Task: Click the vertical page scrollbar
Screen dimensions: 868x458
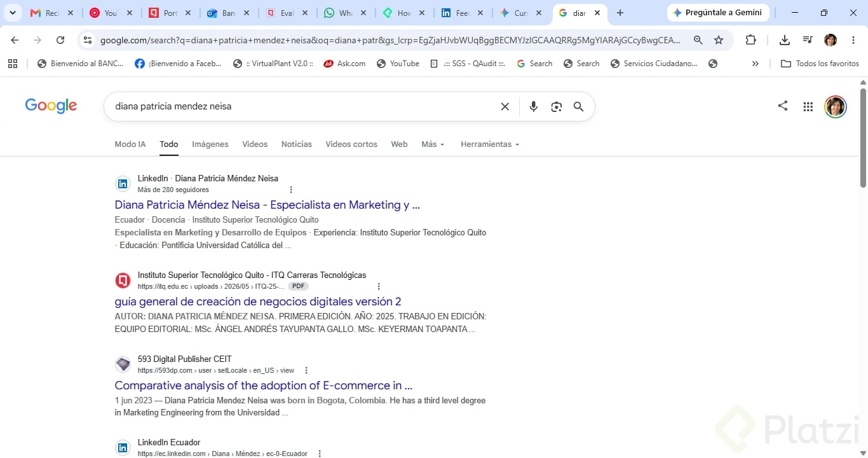Action: pos(863,137)
